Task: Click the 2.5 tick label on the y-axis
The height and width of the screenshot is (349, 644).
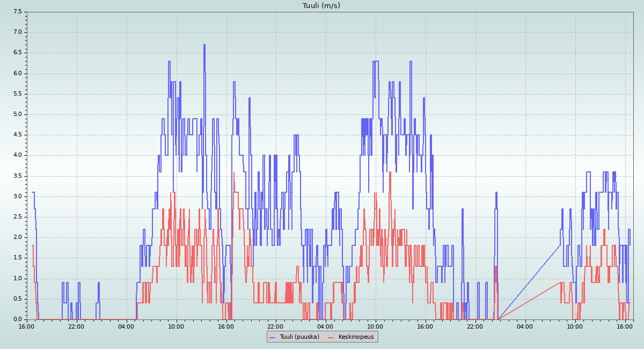Action: click(x=18, y=217)
